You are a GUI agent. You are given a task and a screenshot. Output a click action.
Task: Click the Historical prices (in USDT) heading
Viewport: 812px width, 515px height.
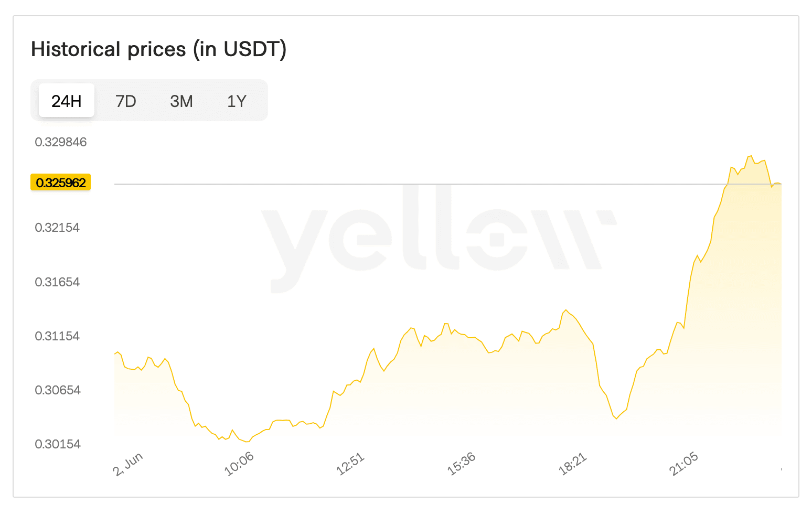[158, 49]
